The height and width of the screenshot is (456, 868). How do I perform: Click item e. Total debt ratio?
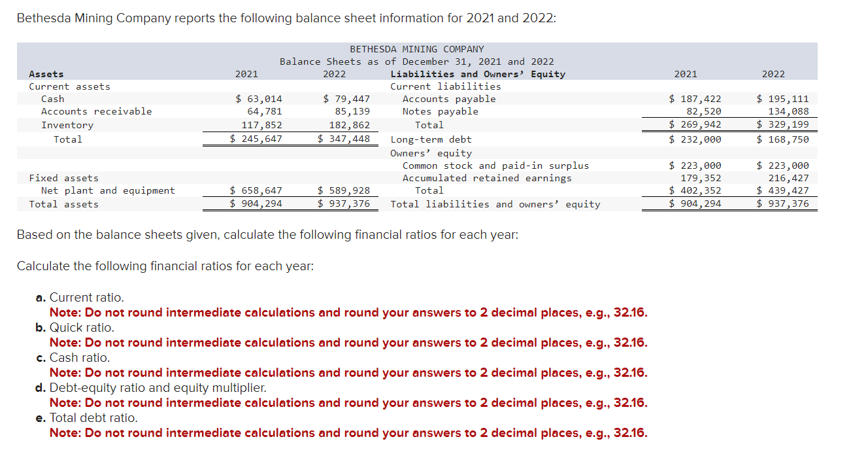pyautogui.click(x=86, y=418)
